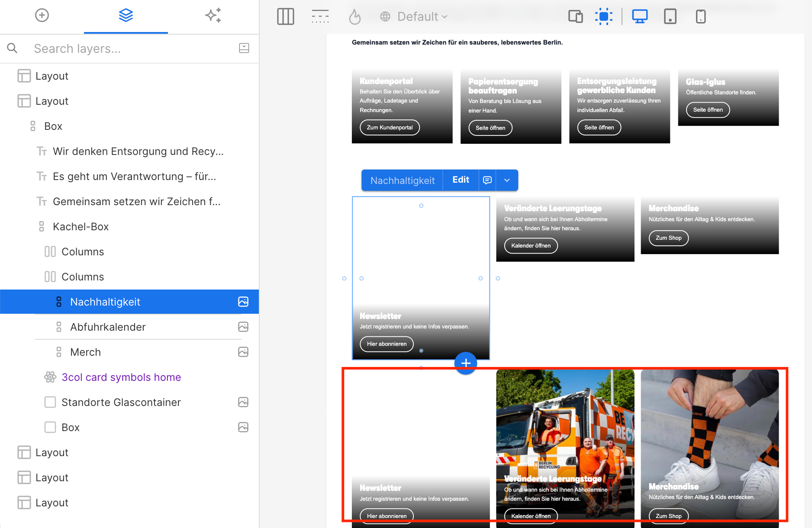Viewport: 812px width, 528px height.
Task: Collapse all layers via search bar icon
Action: (x=244, y=48)
